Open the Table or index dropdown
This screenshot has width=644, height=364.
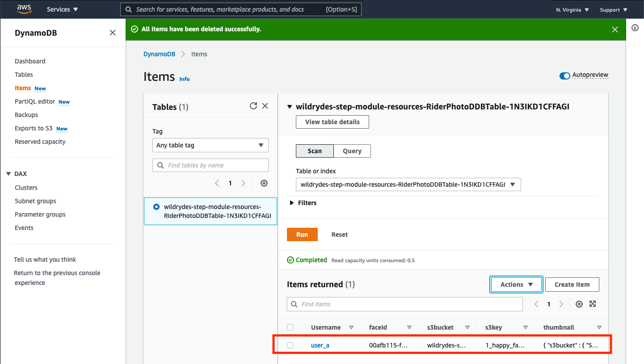(408, 184)
